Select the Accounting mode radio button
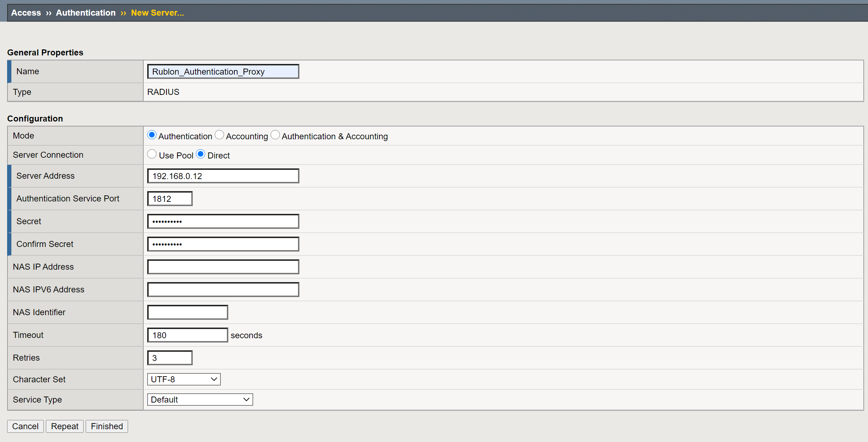The image size is (868, 442). tap(219, 135)
